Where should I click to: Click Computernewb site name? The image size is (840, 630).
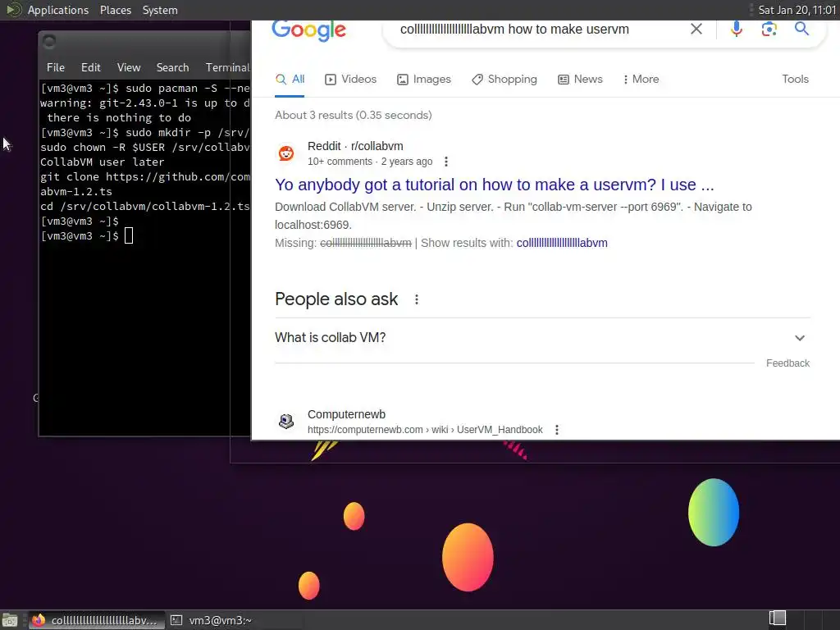pyautogui.click(x=346, y=414)
